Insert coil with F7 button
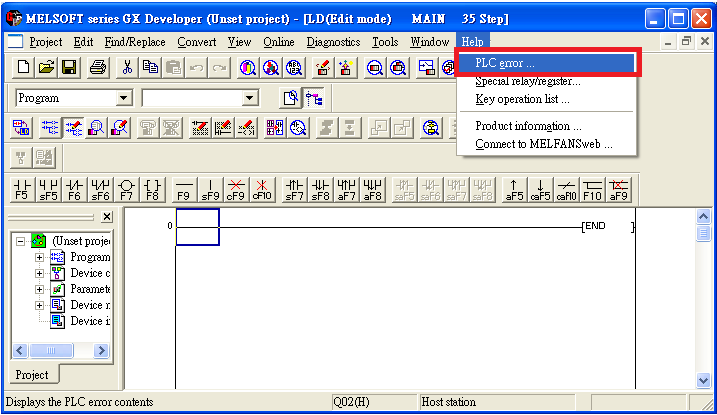This screenshot has height=415, width=717. pyautogui.click(x=126, y=190)
